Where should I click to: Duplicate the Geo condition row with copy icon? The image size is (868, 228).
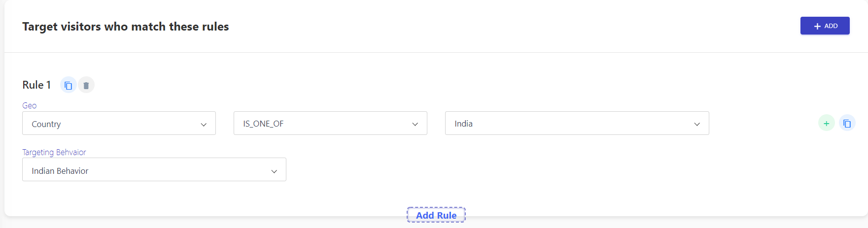tap(847, 123)
